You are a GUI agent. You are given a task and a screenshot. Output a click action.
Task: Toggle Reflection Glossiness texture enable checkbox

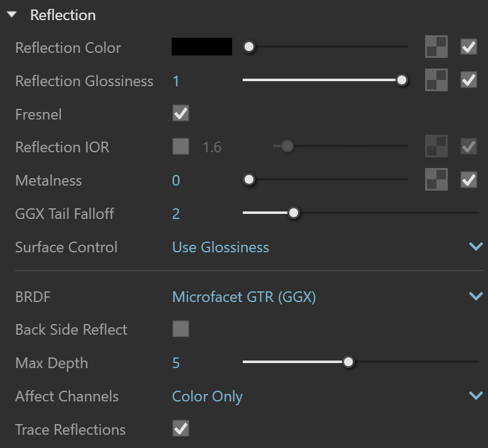(469, 80)
